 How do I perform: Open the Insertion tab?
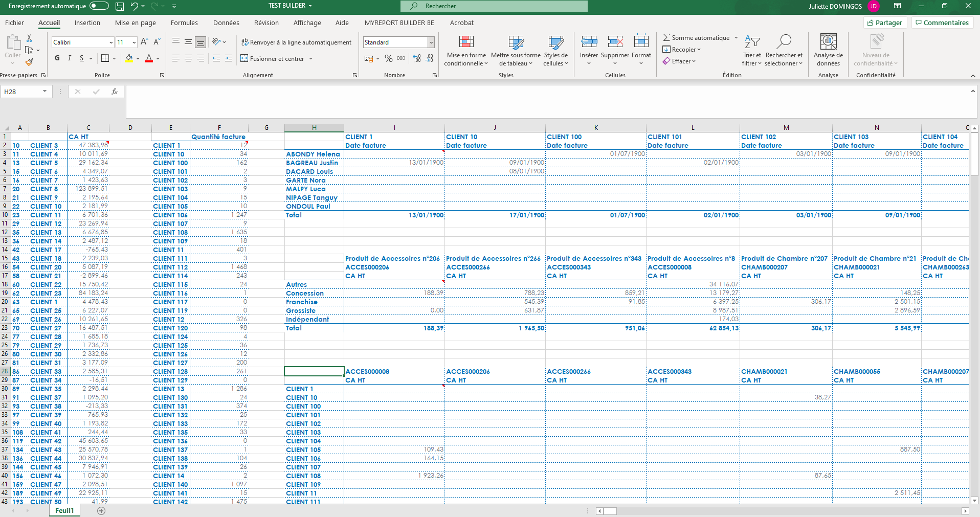pyautogui.click(x=87, y=23)
